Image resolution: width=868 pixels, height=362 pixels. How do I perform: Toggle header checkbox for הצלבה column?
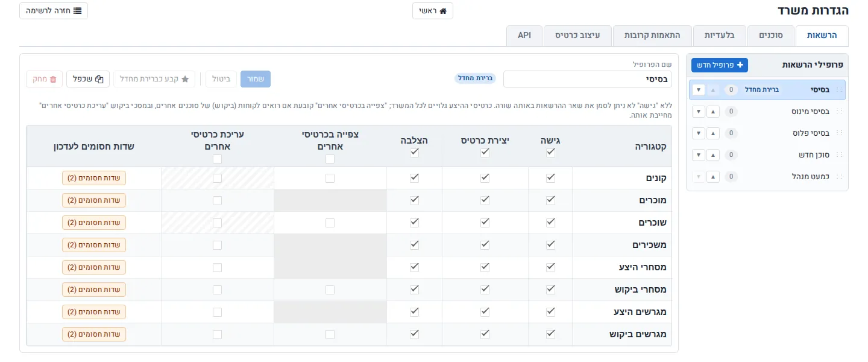click(414, 153)
